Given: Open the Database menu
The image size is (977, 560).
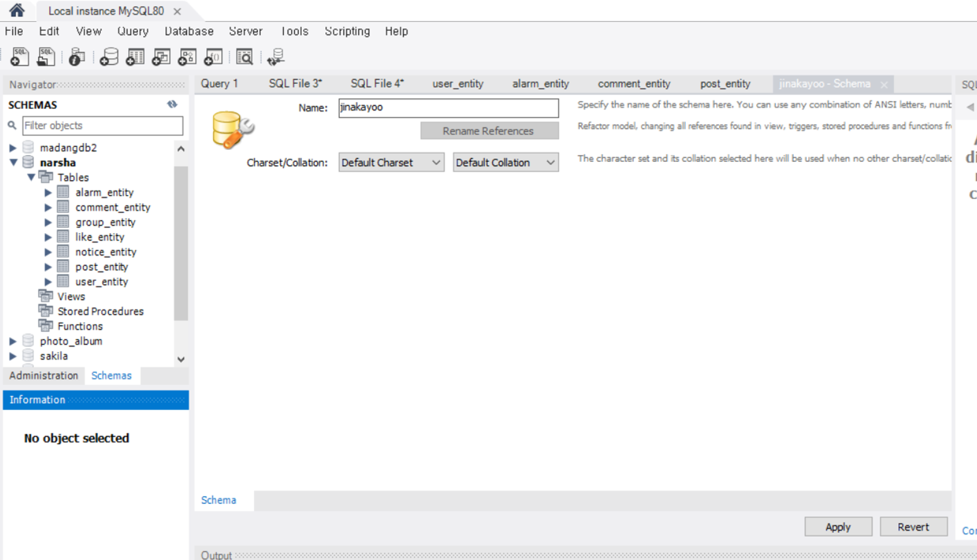Looking at the screenshot, I should point(189,31).
